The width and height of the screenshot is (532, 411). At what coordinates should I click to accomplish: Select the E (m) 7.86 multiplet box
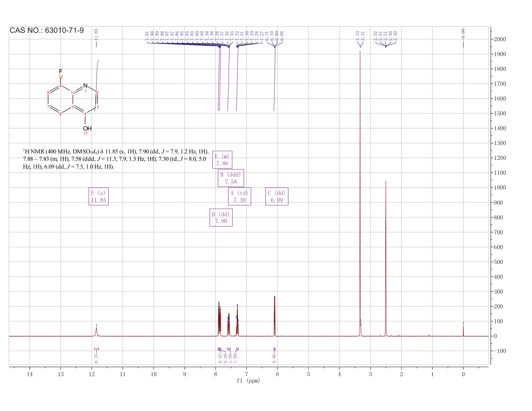222,160
